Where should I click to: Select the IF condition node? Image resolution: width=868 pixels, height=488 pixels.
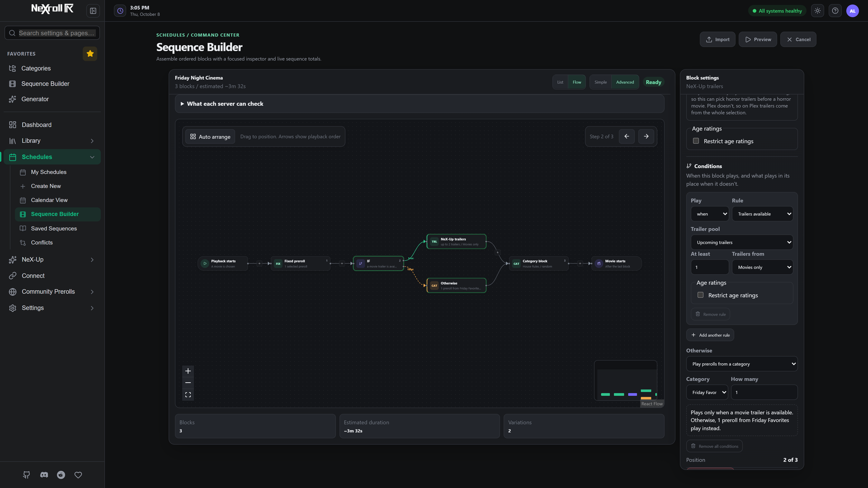378,263
